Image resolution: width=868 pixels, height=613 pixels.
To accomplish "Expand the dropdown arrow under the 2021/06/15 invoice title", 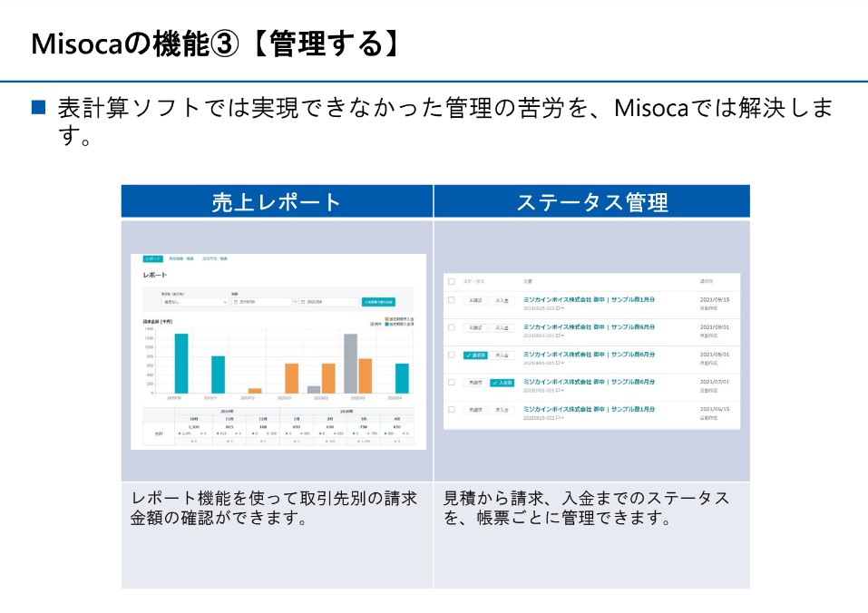I will click(x=563, y=418).
